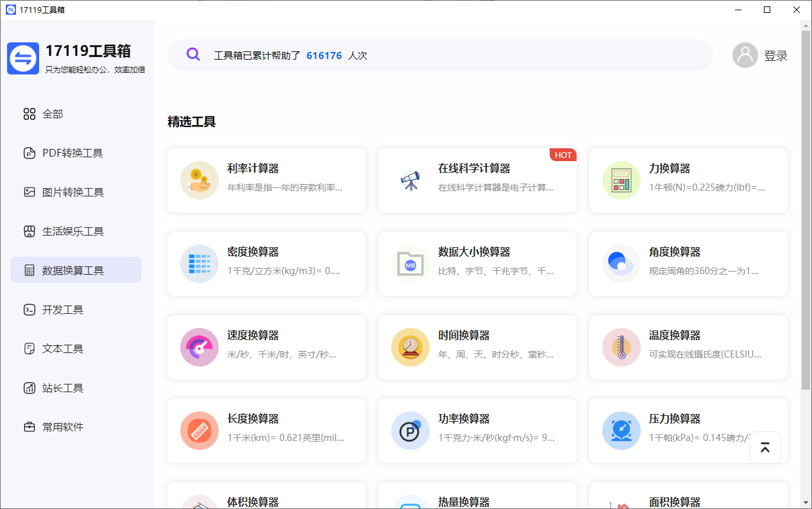This screenshot has width=812, height=509.
Task: Open the 角度换算器 tool title
Action: (675, 252)
